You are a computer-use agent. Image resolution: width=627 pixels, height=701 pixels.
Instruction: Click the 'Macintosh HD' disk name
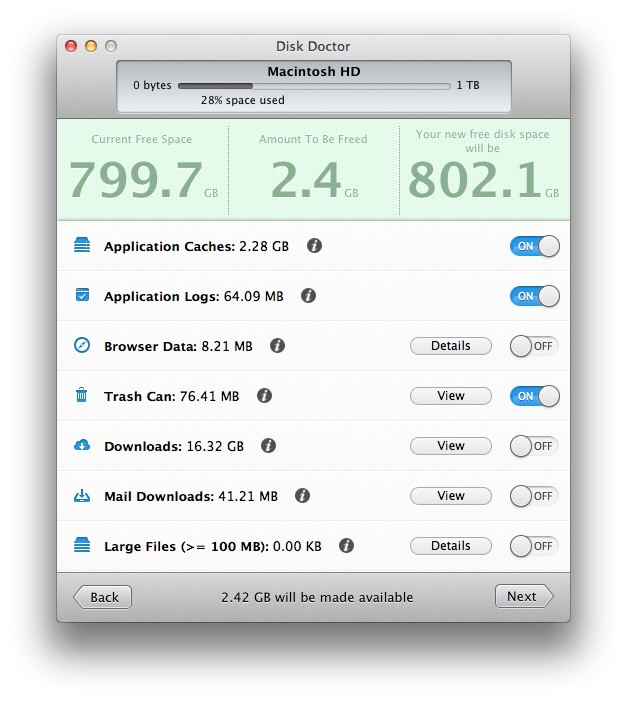314,72
